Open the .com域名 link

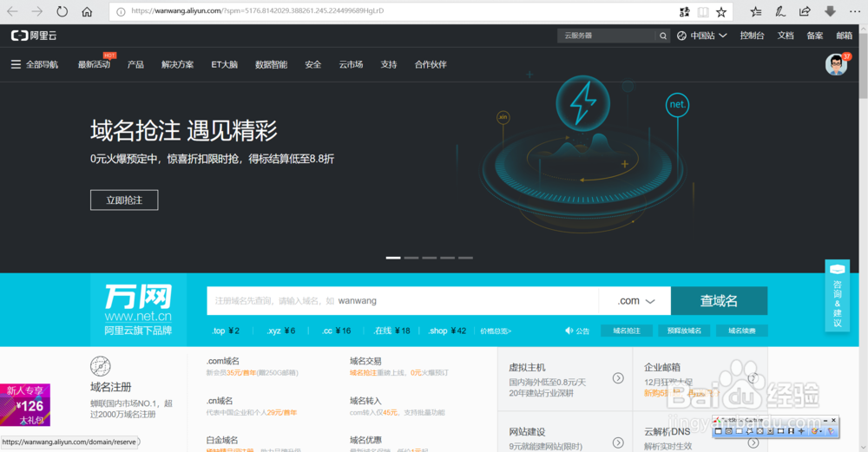[x=223, y=361]
